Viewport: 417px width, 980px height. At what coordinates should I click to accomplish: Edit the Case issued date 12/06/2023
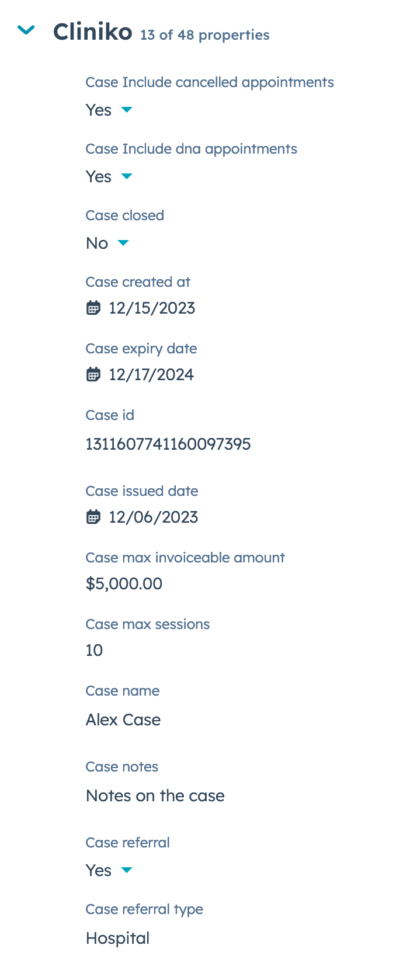coord(153,517)
